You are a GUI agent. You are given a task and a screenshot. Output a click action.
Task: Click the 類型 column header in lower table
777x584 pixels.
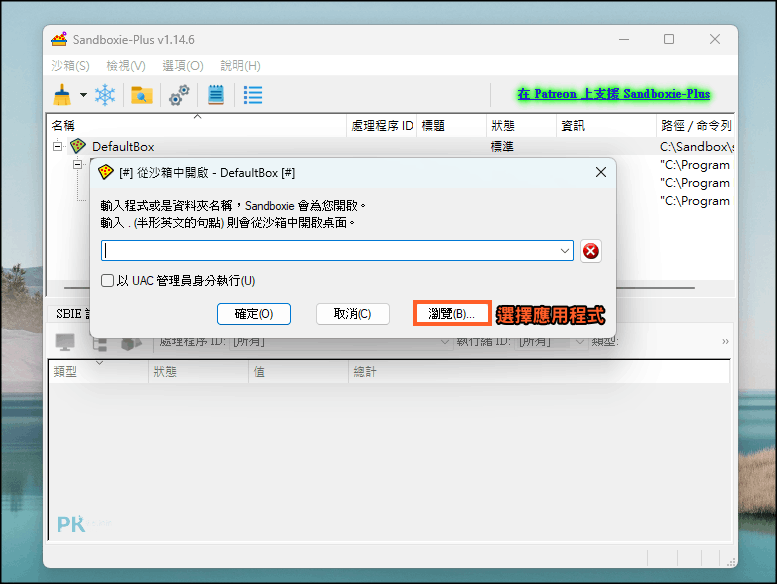98,372
